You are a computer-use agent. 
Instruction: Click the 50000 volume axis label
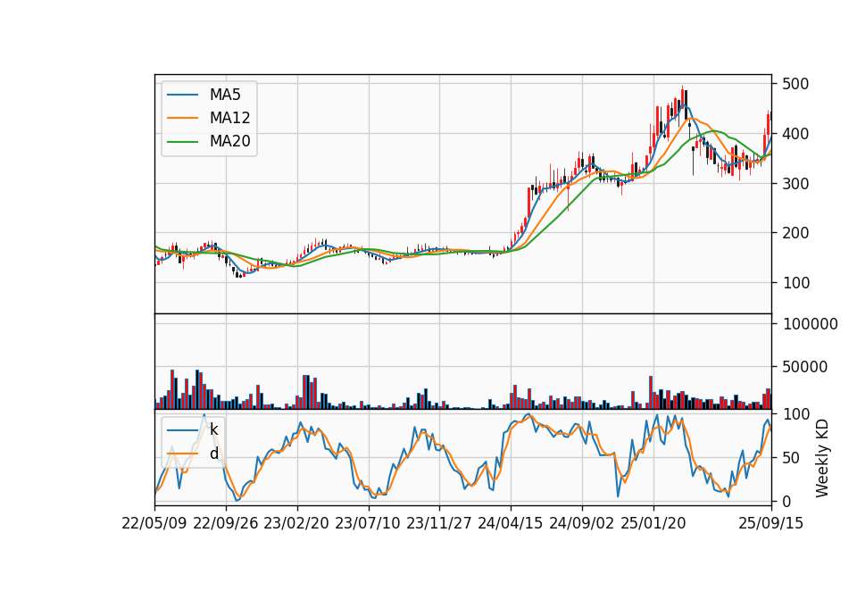tap(805, 367)
